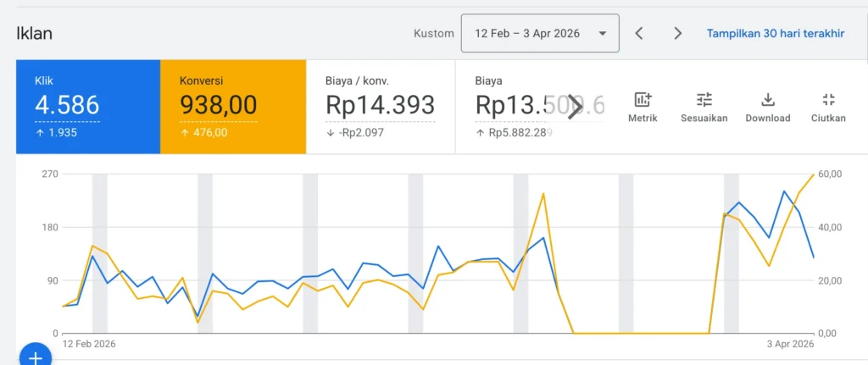Download the chart data
Screen dimensions: 868x365
767,108
